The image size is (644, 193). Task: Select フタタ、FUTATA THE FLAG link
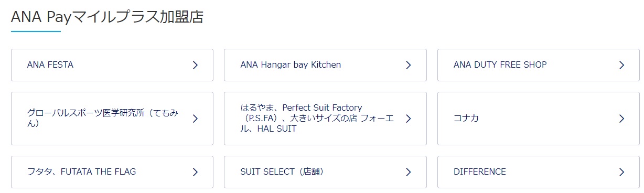click(x=112, y=172)
